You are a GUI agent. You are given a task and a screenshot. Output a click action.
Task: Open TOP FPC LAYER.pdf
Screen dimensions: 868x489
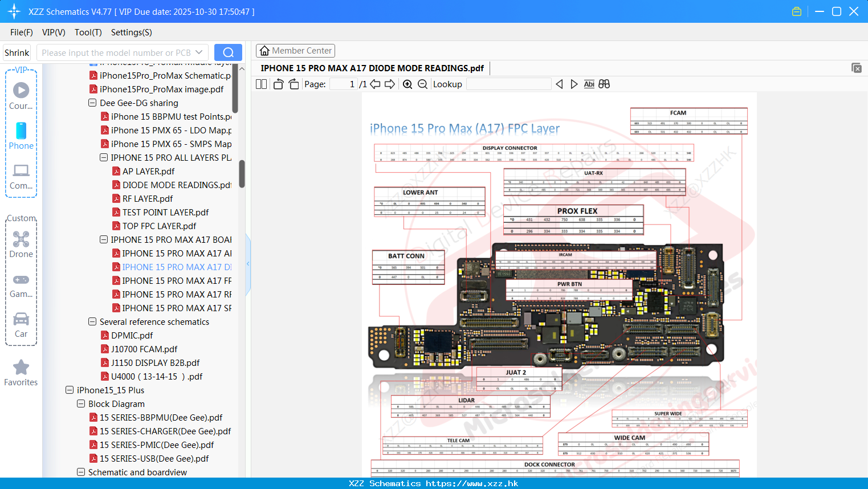(159, 226)
